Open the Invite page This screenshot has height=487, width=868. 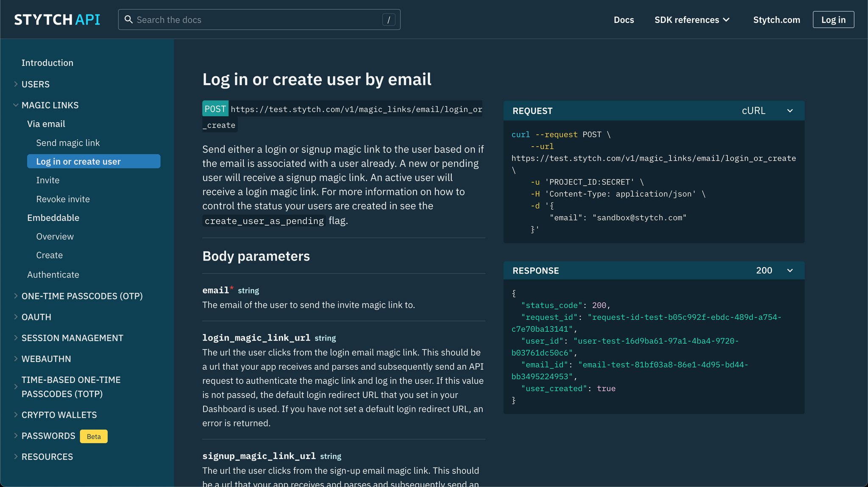pyautogui.click(x=47, y=180)
